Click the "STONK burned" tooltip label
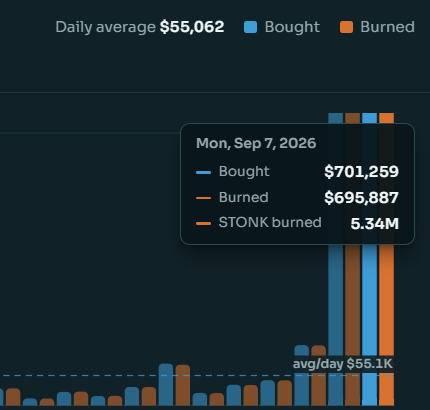 270,222
